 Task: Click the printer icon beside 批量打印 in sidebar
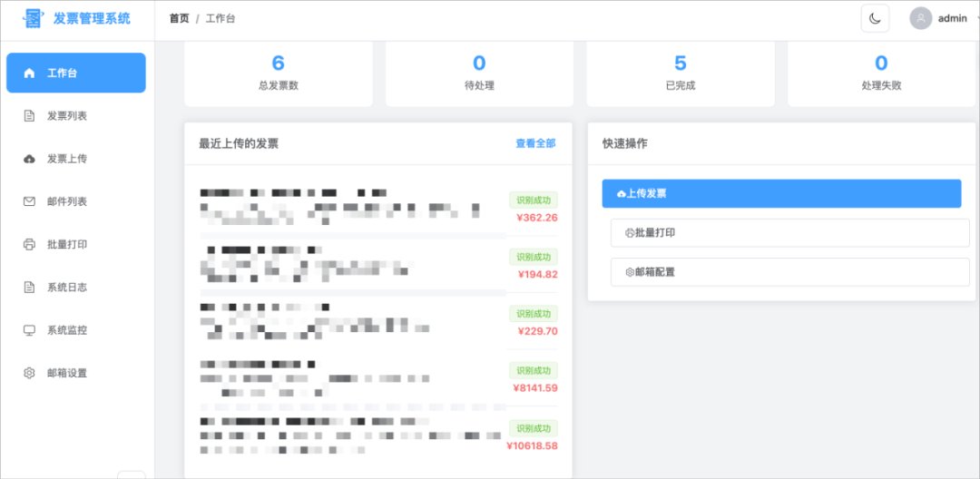[29, 244]
